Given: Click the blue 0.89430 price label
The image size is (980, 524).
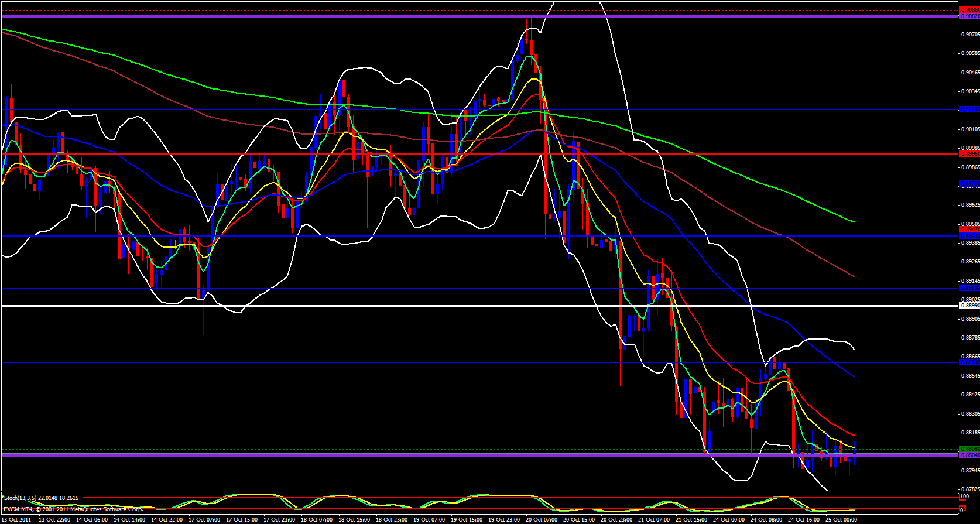Looking at the screenshot, I should coord(969,236).
